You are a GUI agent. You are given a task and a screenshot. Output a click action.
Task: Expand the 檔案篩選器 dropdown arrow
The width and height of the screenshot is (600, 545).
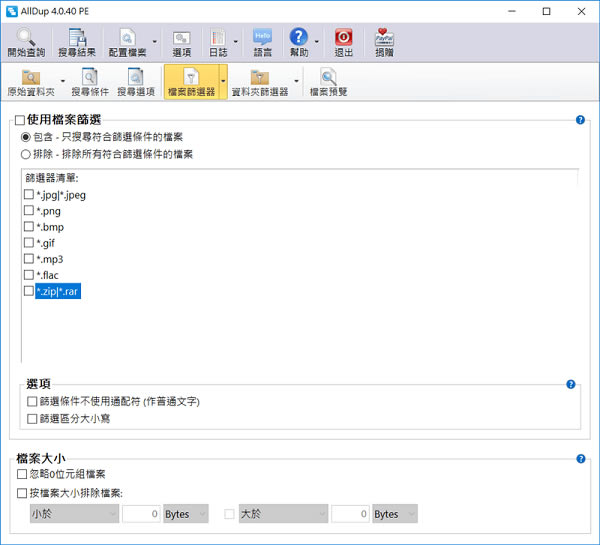click(223, 81)
